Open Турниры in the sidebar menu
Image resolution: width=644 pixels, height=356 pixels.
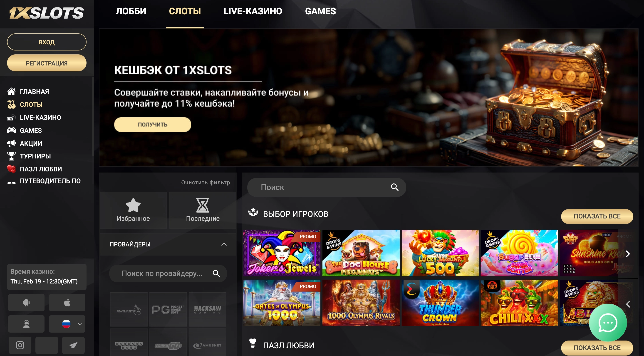tap(35, 156)
